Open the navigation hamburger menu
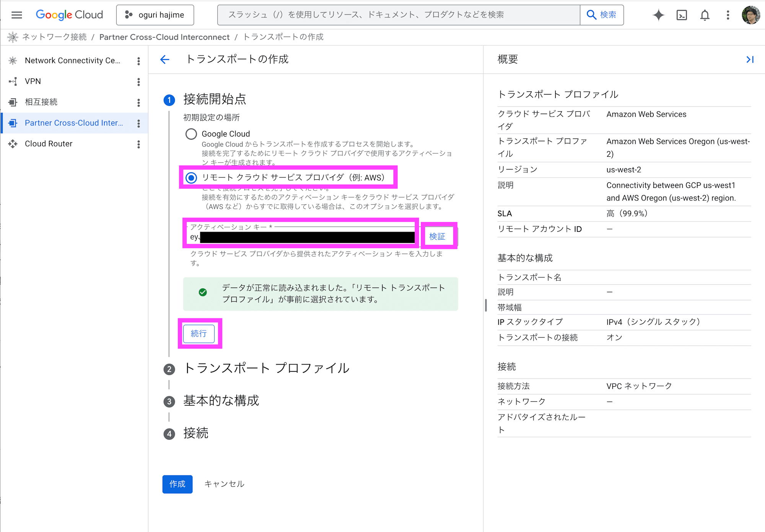Screen dimensions: 765x532 pos(16,15)
